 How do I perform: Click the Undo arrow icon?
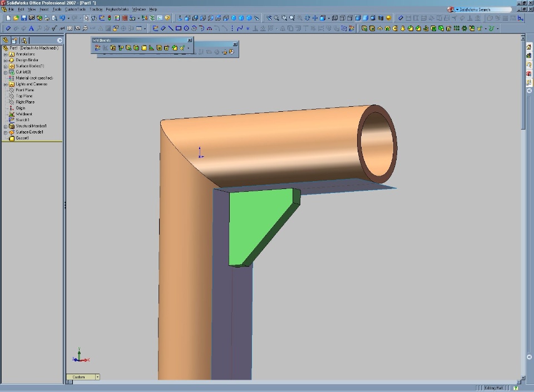click(62, 18)
